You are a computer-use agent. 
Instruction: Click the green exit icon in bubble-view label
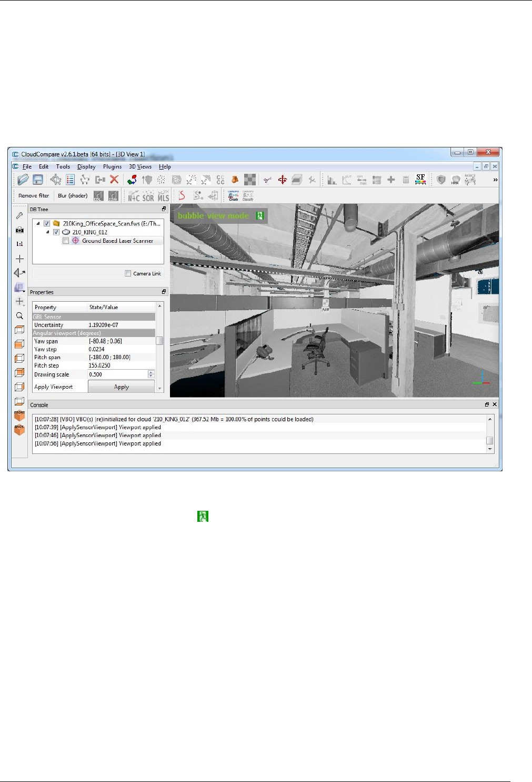[260, 215]
